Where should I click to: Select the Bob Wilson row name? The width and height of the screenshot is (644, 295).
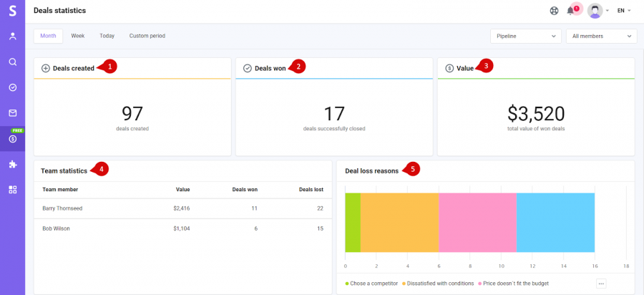click(56, 228)
